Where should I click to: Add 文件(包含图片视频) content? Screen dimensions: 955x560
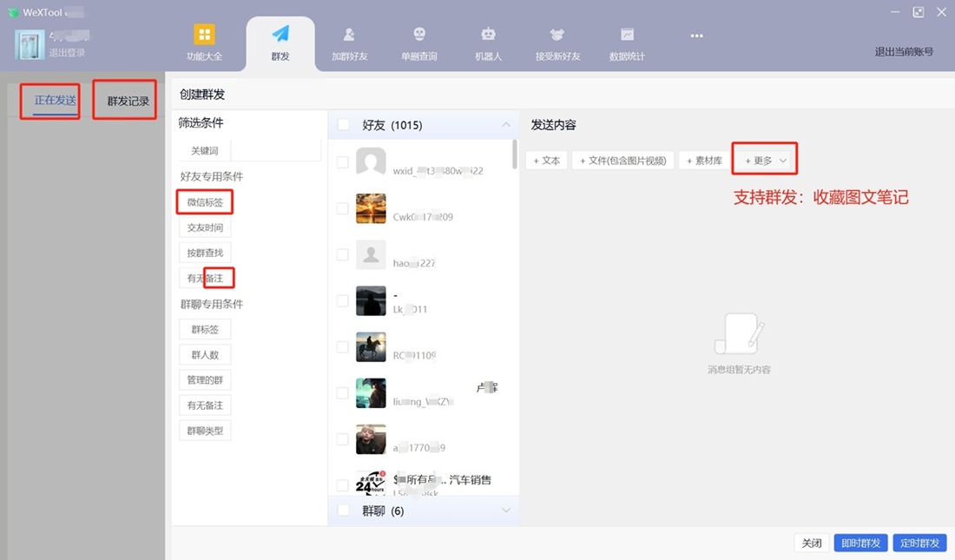(623, 161)
